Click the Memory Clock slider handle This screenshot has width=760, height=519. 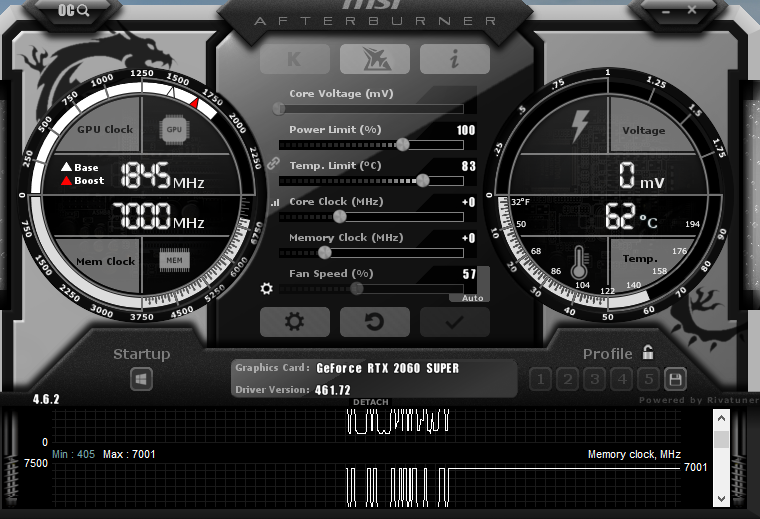324,252
